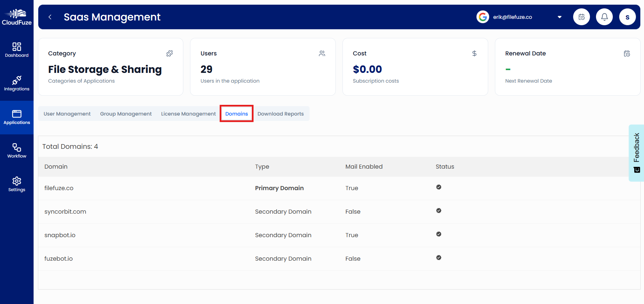Click the verified status icon for syncorbit.com
This screenshot has height=304, width=644.
click(439, 211)
